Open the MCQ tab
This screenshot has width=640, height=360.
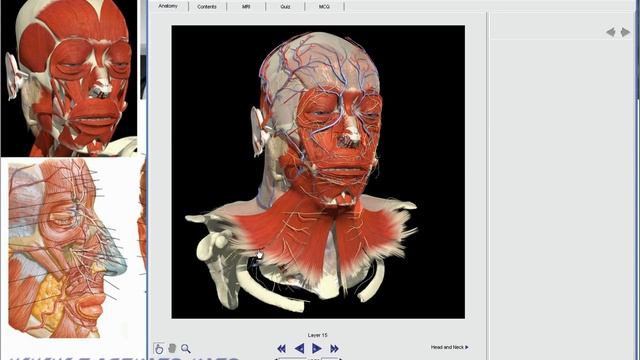324,7
